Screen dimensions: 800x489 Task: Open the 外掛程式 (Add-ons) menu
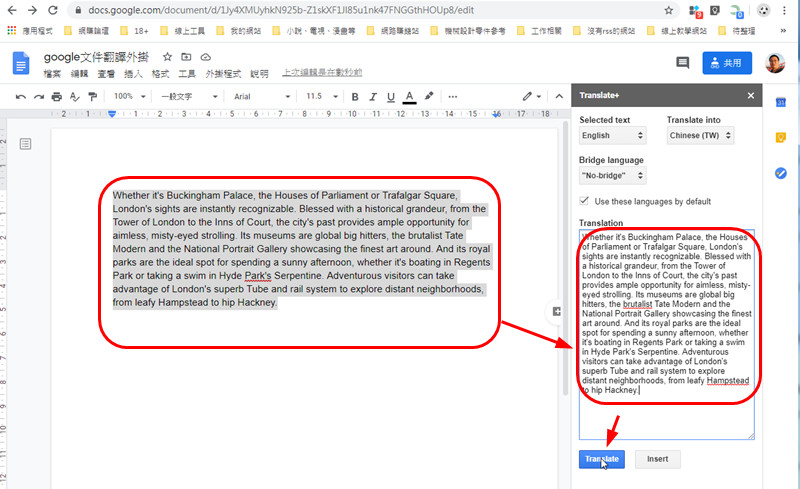(223, 74)
